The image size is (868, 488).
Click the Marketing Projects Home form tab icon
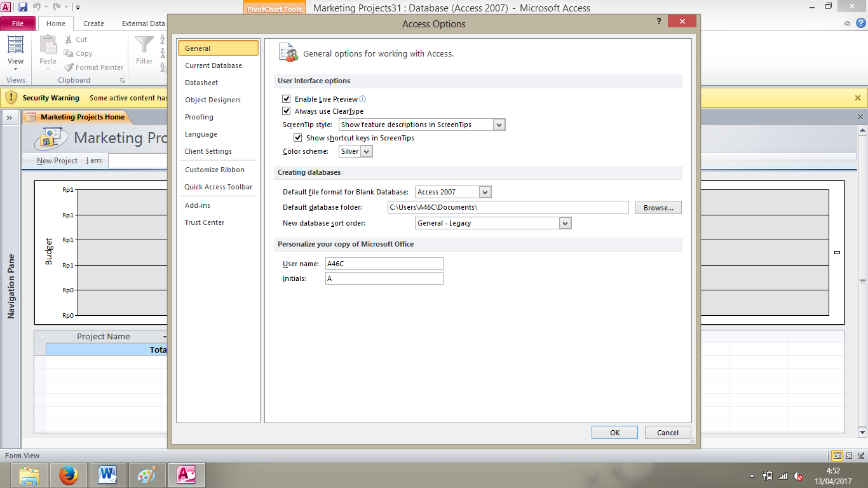(x=31, y=117)
